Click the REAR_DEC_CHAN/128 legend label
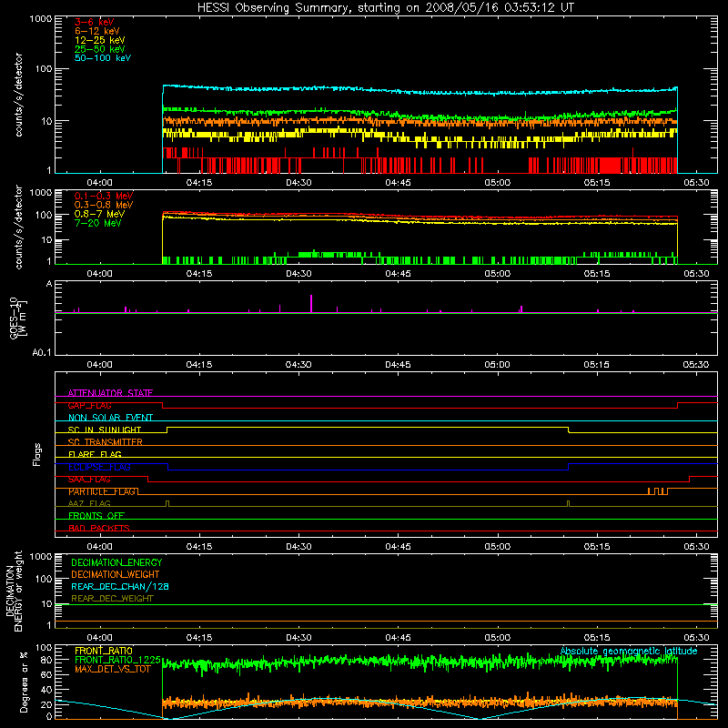The image size is (728, 728). tap(120, 586)
